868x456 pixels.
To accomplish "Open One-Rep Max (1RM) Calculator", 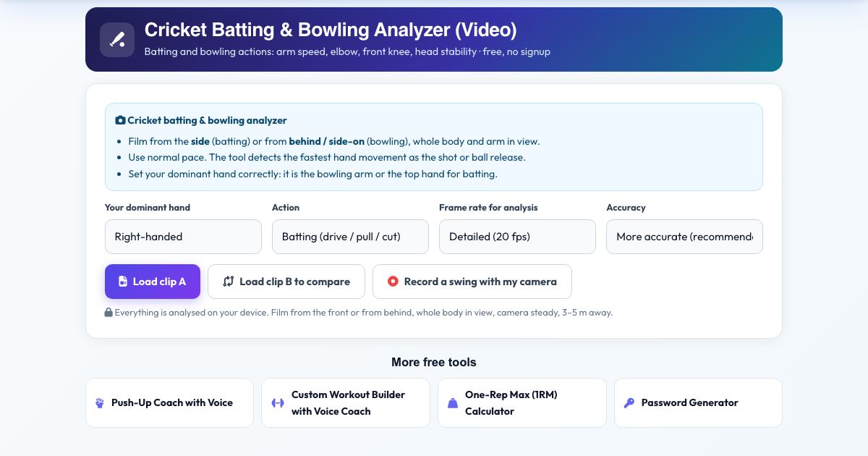I will tap(522, 403).
